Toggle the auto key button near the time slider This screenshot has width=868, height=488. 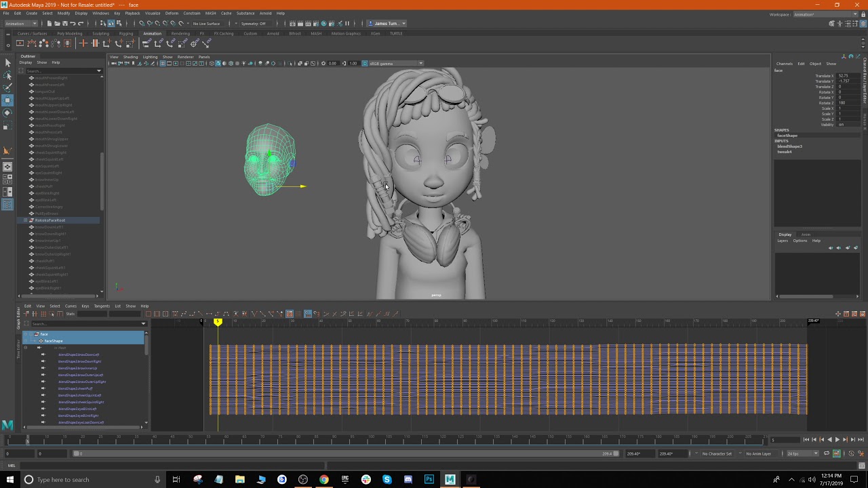click(x=837, y=453)
